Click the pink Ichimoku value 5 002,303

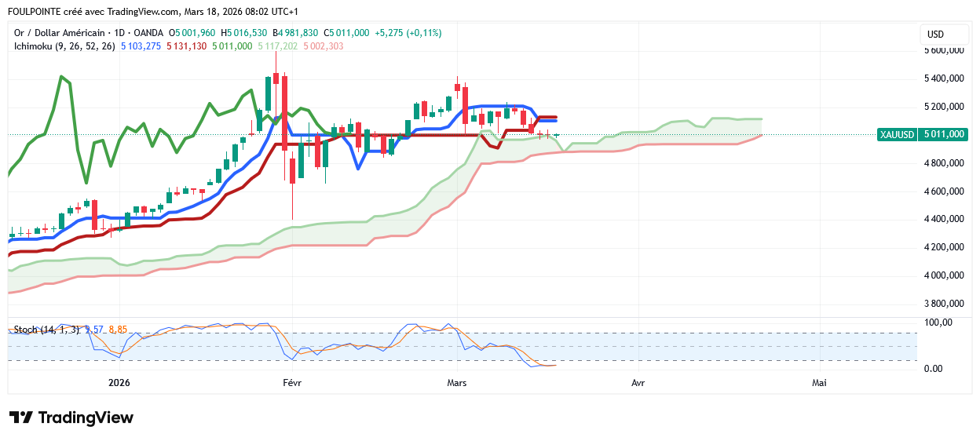[324, 46]
